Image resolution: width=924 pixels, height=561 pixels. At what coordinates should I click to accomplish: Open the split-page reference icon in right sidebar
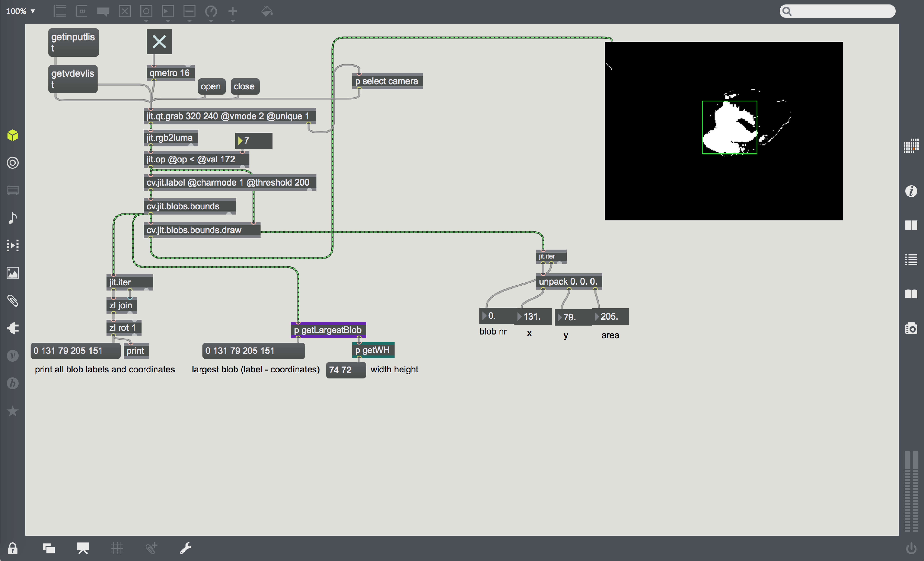coord(911,225)
